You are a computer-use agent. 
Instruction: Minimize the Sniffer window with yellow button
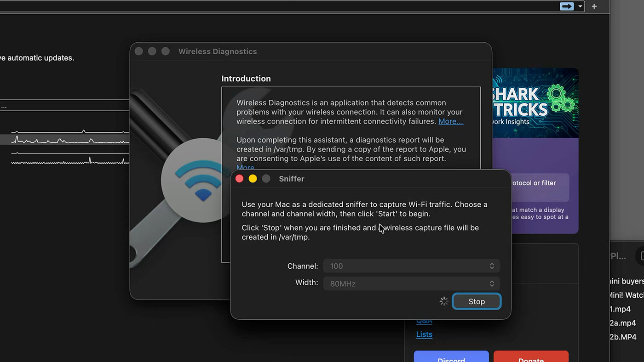[253, 179]
